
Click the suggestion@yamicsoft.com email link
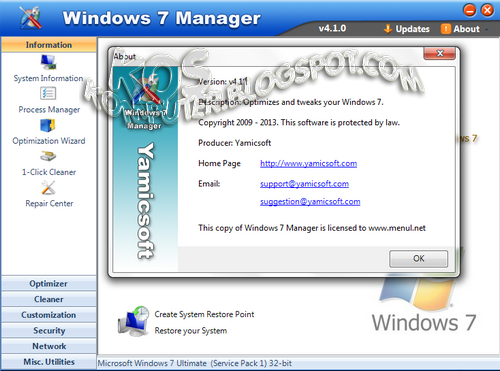[x=310, y=202]
